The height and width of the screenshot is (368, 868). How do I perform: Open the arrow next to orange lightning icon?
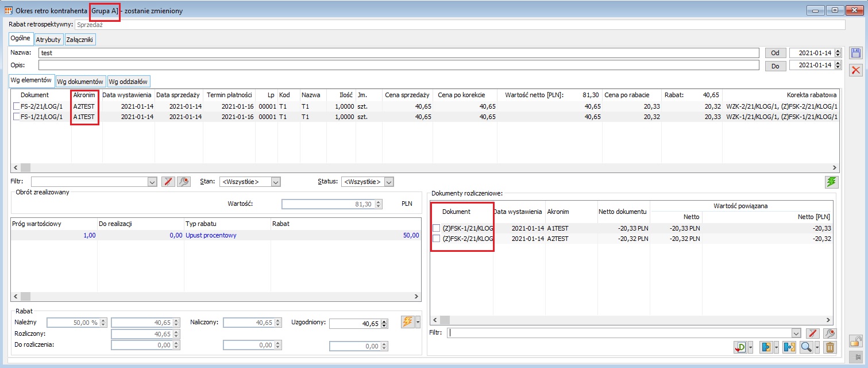point(418,322)
